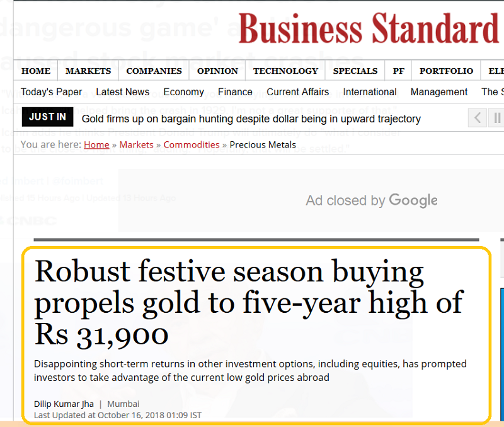Open the gold bargain hunting ticker headline
504x427 pixels.
[251, 119]
